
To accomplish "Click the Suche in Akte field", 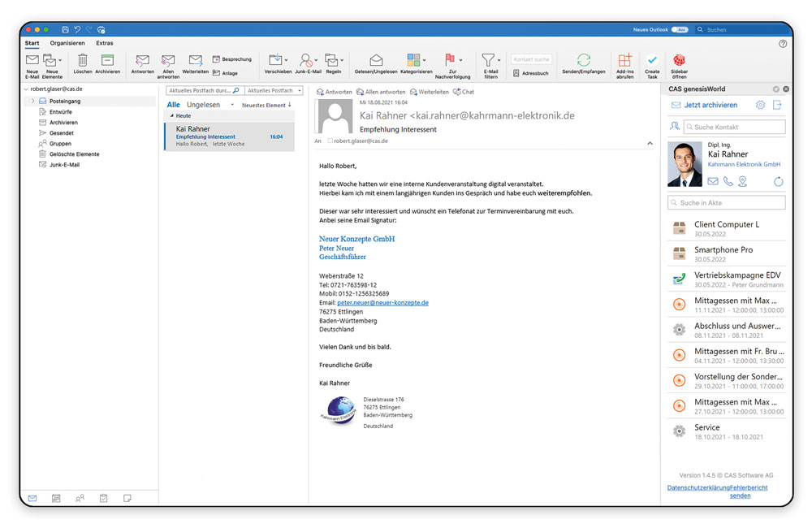I will click(727, 202).
